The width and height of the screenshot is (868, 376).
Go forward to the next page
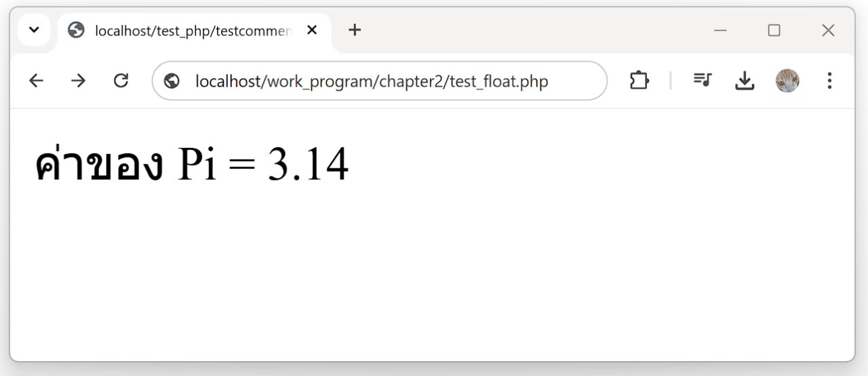79,81
